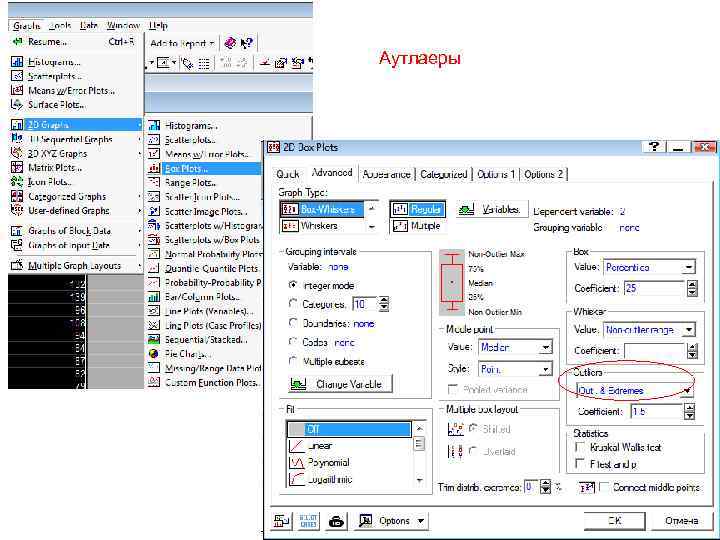Click the select cases icon in the dialog footer
Viewport: 720px width, 540px height.
click(308, 521)
